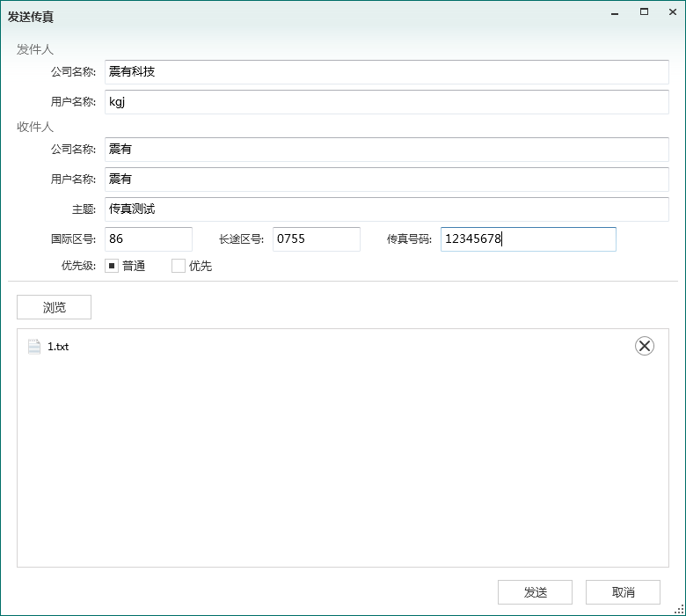This screenshot has width=686, height=616.
Task: Click the 长途区号 field showing 0755
Action: point(316,239)
